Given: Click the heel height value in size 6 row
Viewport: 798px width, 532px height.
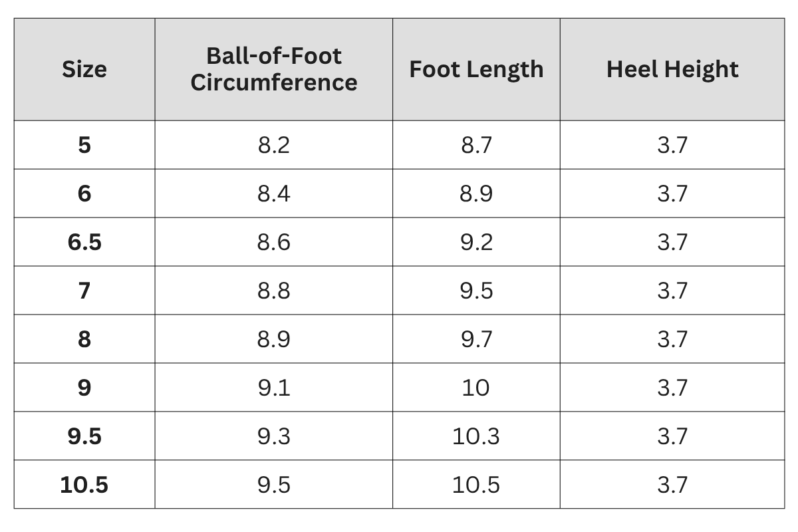Looking at the screenshot, I should [x=672, y=194].
